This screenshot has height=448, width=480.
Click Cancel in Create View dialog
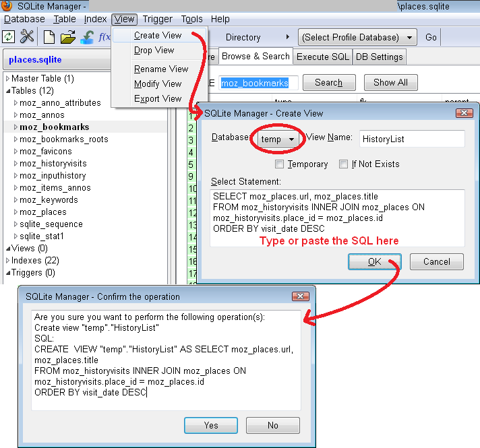[x=437, y=262]
